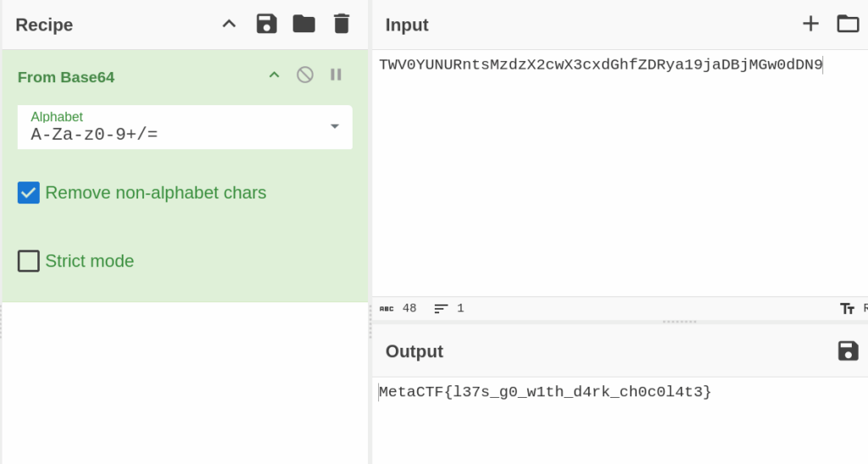Open the Alphabet dropdown arrow
Screen dimensions: 868x464
coord(335,126)
